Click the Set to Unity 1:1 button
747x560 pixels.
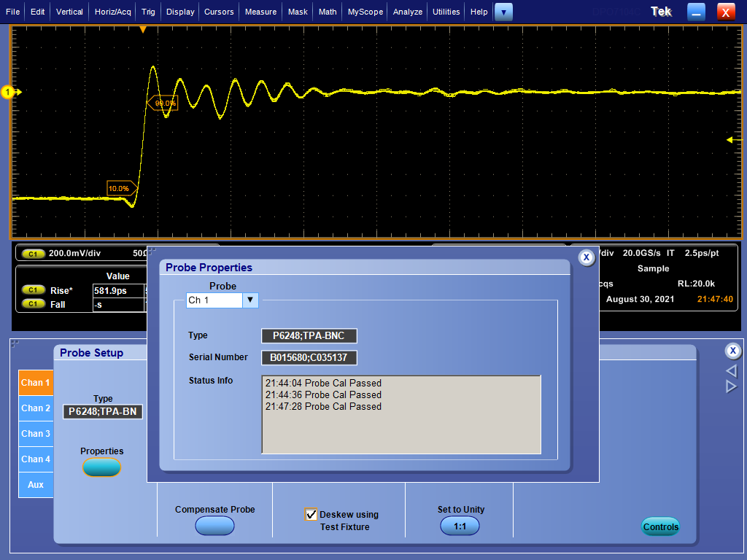[460, 526]
